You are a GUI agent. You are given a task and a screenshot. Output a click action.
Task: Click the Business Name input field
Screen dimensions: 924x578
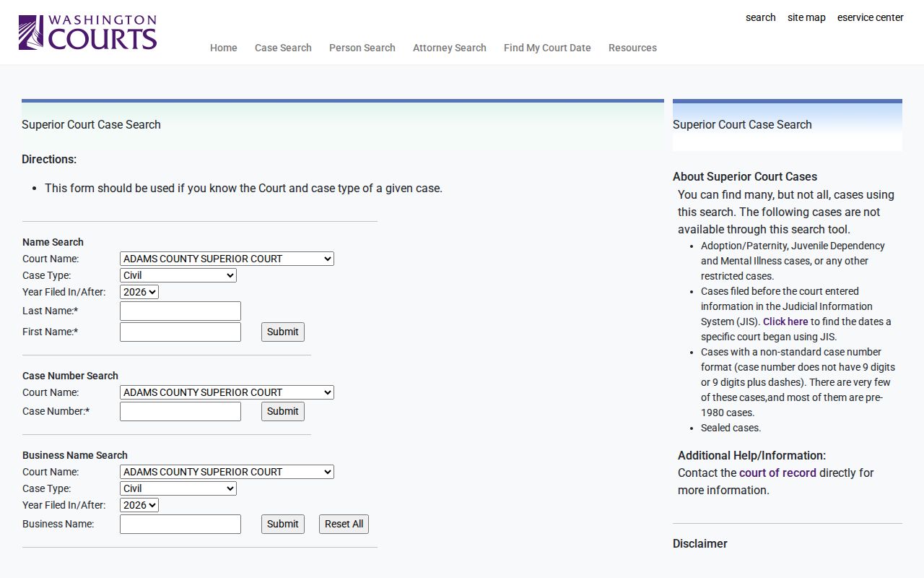pyautogui.click(x=180, y=525)
